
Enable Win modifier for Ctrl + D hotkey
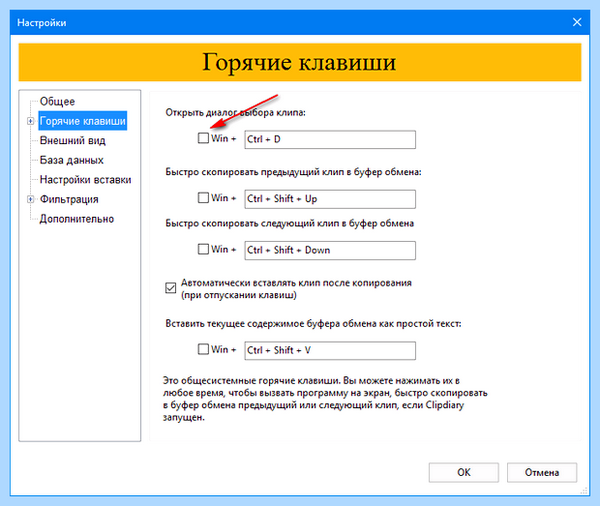click(x=203, y=138)
